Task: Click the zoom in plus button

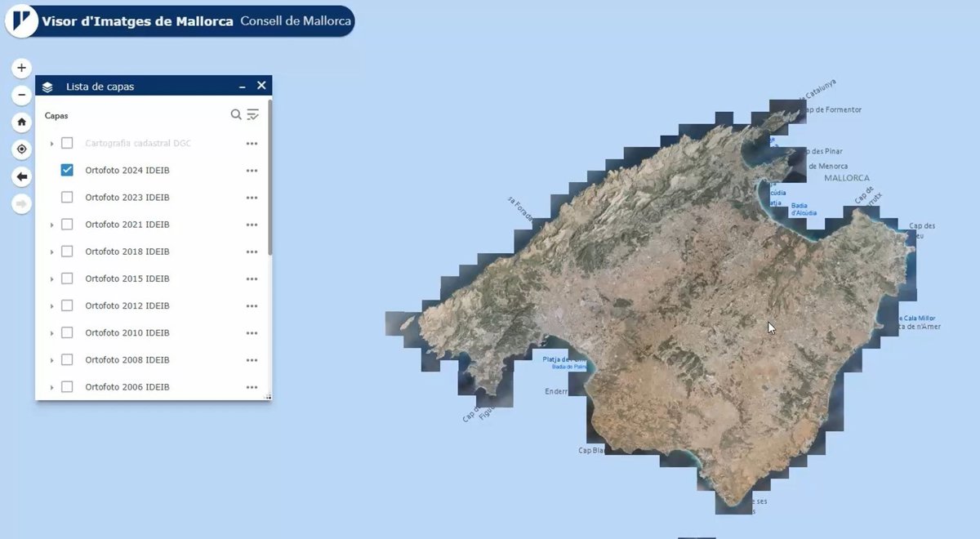Action: tap(22, 68)
